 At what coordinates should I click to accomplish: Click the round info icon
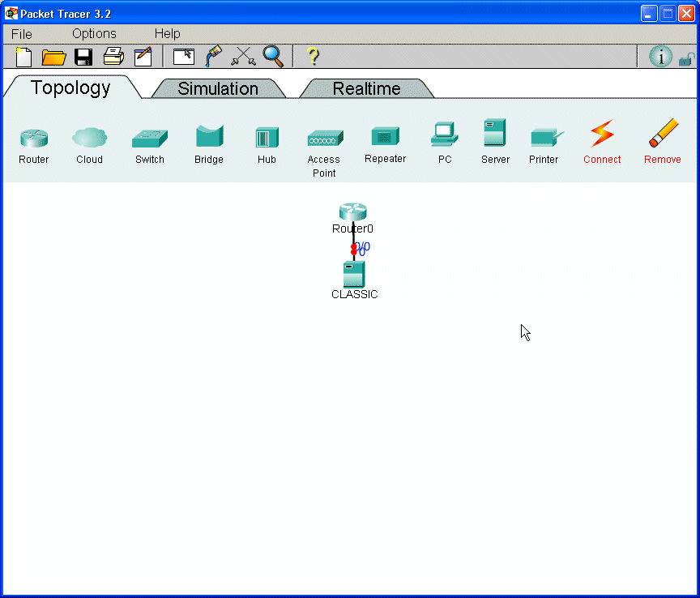tap(660, 57)
